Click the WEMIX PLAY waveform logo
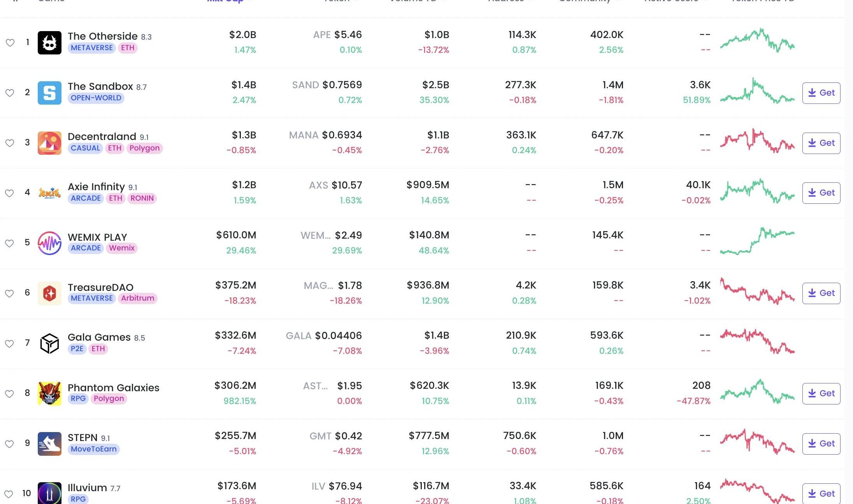 [x=49, y=243]
